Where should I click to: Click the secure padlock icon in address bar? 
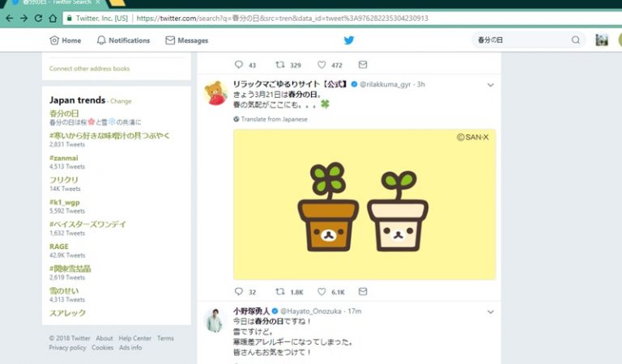pyautogui.click(x=70, y=19)
